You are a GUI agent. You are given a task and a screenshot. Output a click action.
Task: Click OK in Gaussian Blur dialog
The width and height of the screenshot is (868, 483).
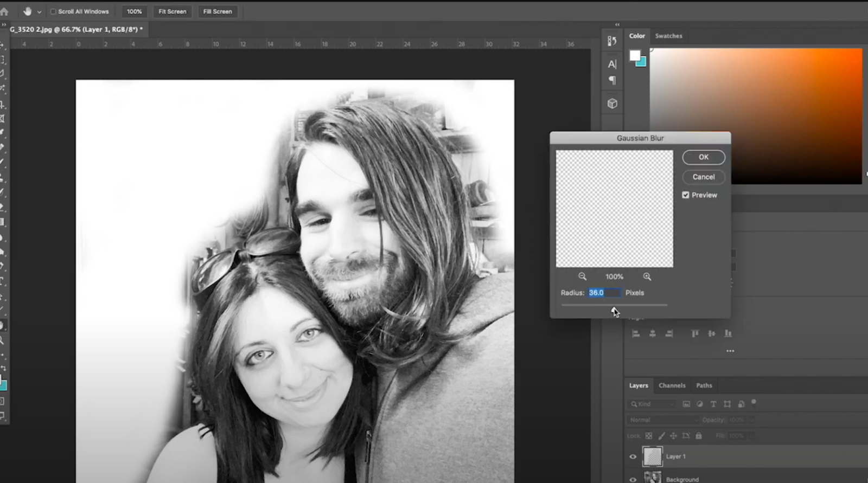click(704, 157)
